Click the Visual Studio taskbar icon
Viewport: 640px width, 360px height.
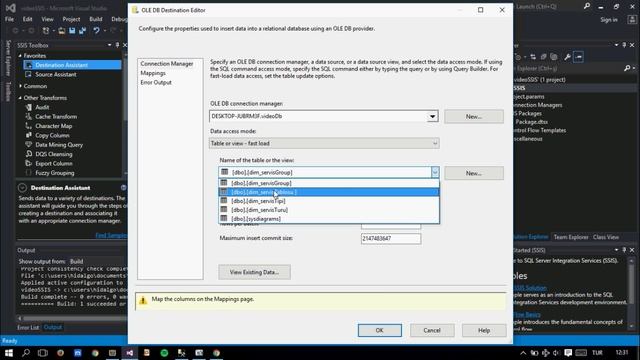click(129, 353)
